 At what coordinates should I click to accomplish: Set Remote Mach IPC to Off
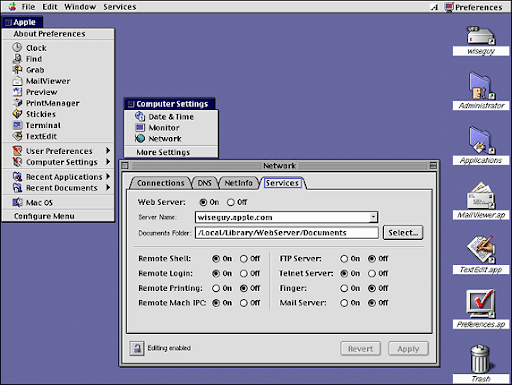[x=244, y=303]
